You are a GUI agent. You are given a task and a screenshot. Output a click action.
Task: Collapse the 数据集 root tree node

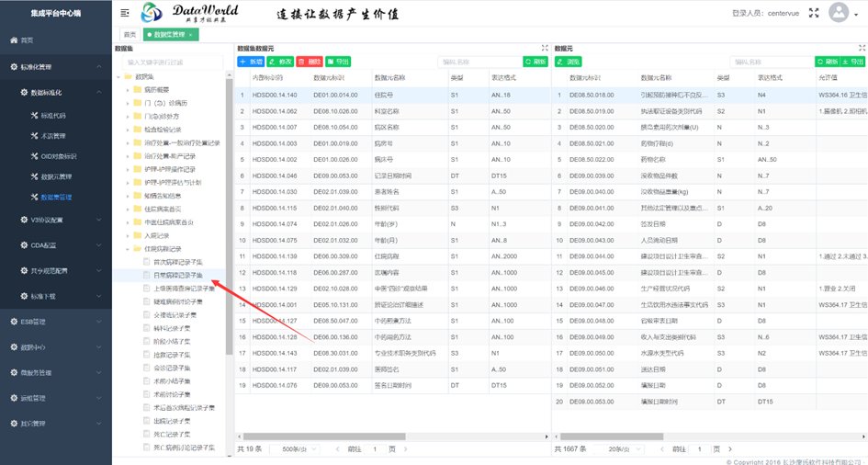(x=118, y=76)
